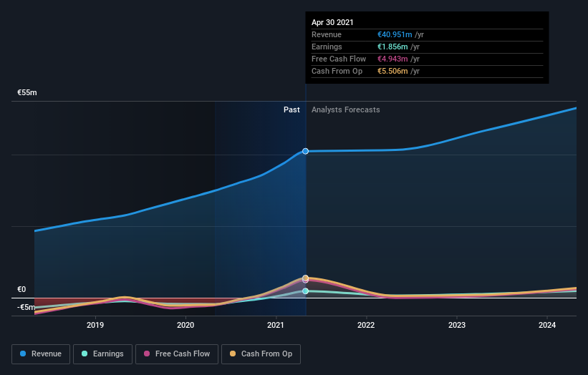Click the teal Earnings data point marker
This screenshot has height=375, width=588.
(306, 291)
